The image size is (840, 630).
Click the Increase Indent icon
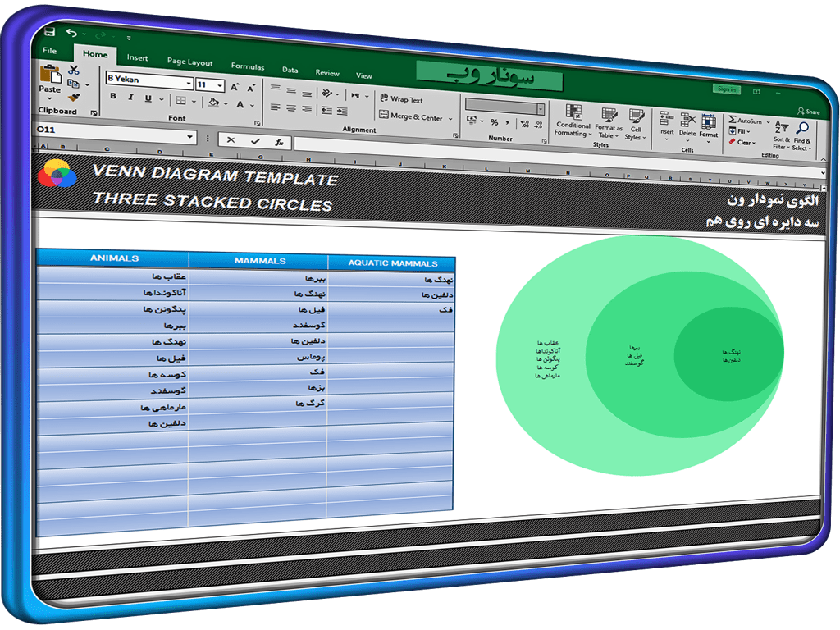(x=342, y=112)
